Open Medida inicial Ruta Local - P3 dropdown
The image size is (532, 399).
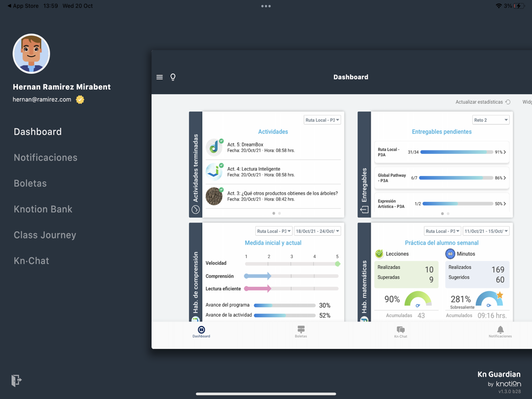(273, 231)
